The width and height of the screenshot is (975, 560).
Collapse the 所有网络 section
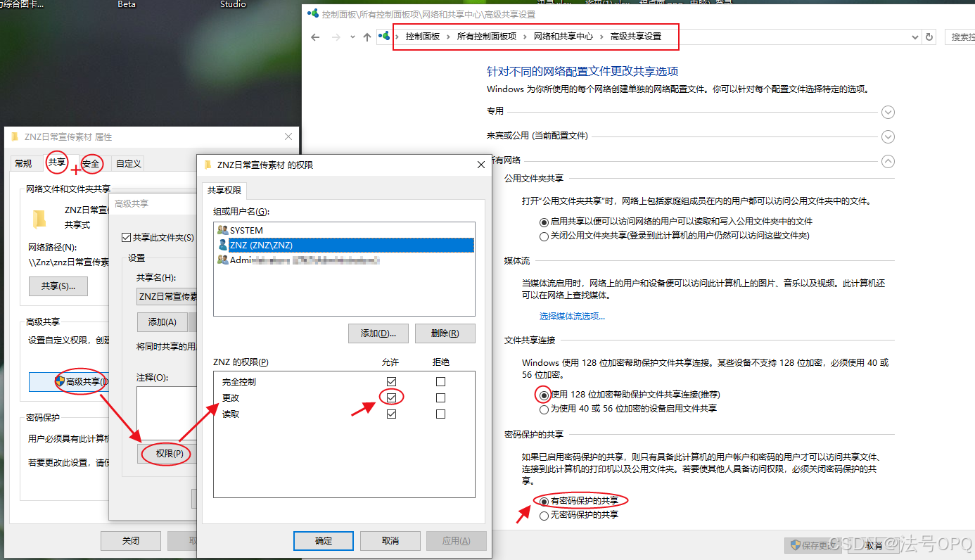pos(888,161)
